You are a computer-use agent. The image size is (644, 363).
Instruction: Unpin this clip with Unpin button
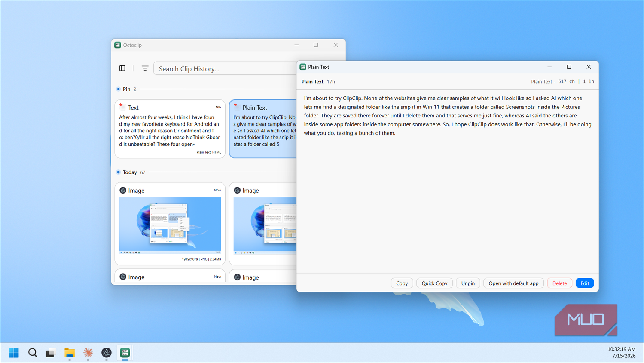468,283
